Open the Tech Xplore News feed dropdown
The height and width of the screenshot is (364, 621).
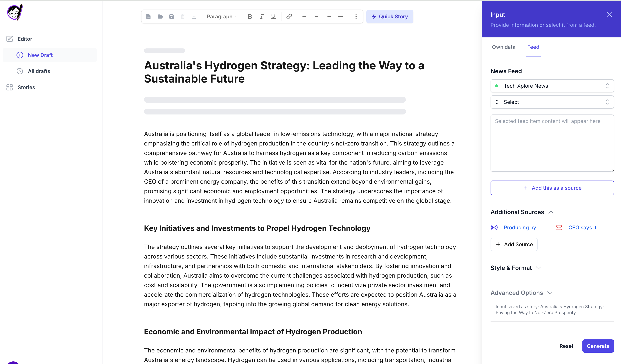[552, 86]
